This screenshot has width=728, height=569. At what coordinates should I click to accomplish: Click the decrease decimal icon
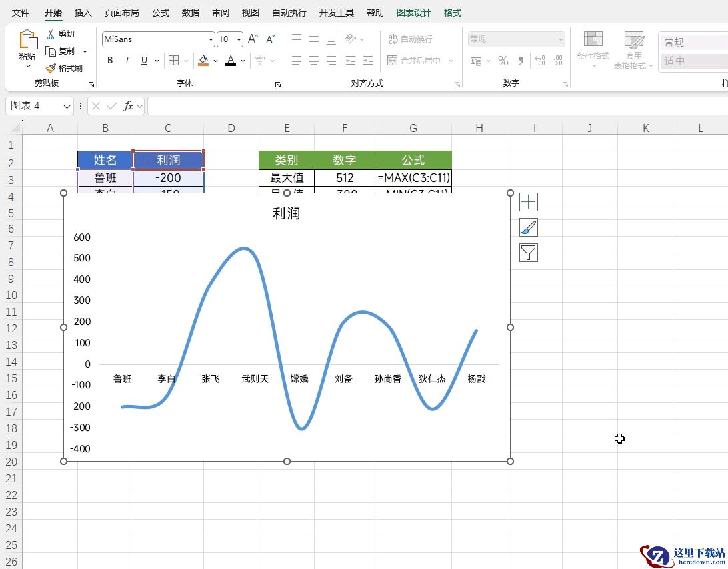[557, 61]
